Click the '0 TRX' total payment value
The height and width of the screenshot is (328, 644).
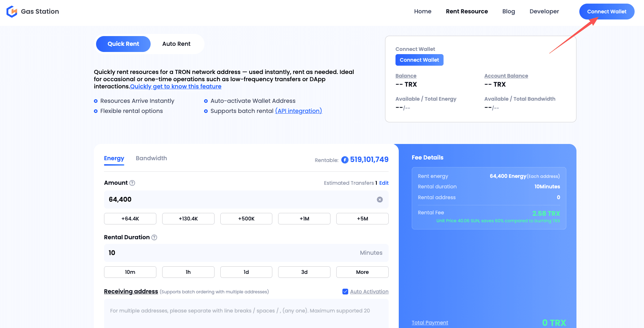click(x=554, y=323)
